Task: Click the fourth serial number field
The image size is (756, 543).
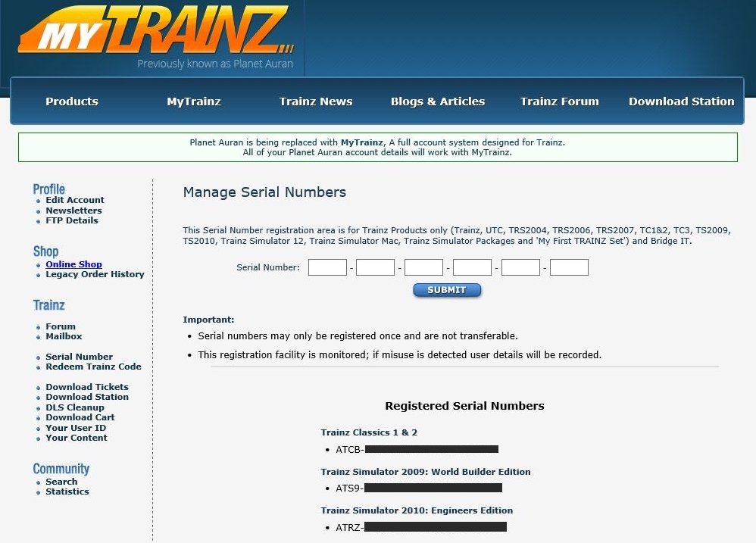Action: [473, 267]
